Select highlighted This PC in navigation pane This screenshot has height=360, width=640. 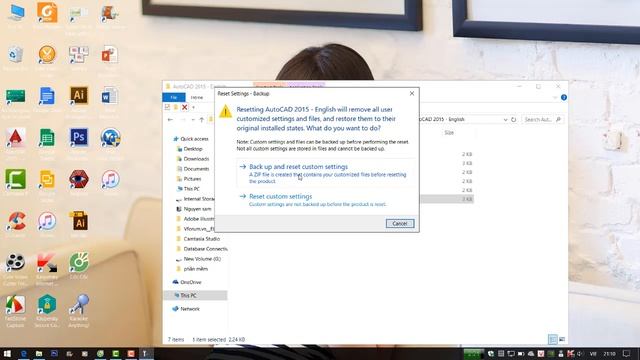coord(196,295)
